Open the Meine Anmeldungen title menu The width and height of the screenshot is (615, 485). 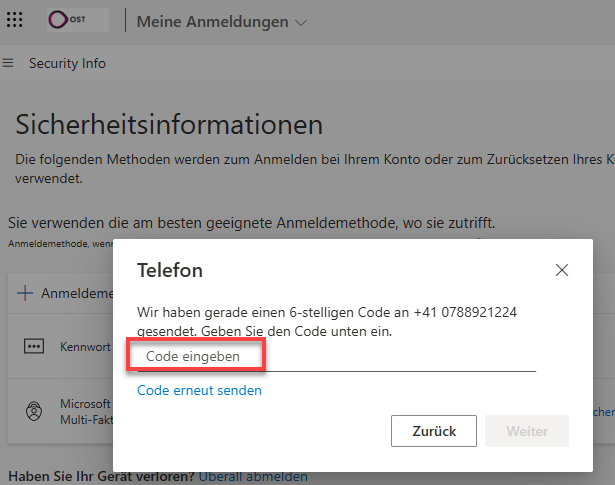212,22
